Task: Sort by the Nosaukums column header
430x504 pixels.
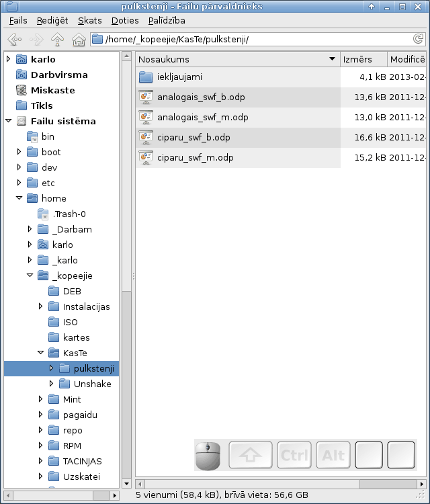Action: click(x=237, y=59)
